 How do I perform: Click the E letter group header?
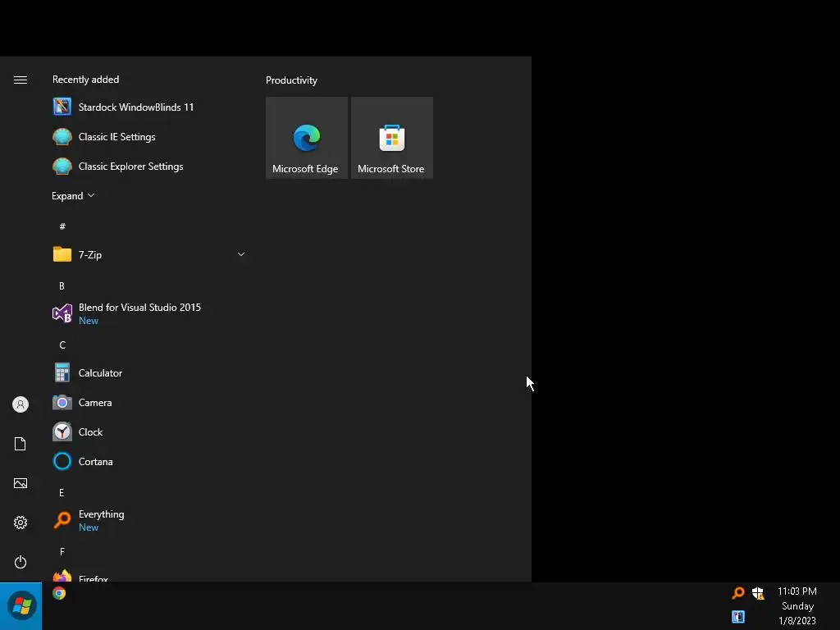coord(62,493)
